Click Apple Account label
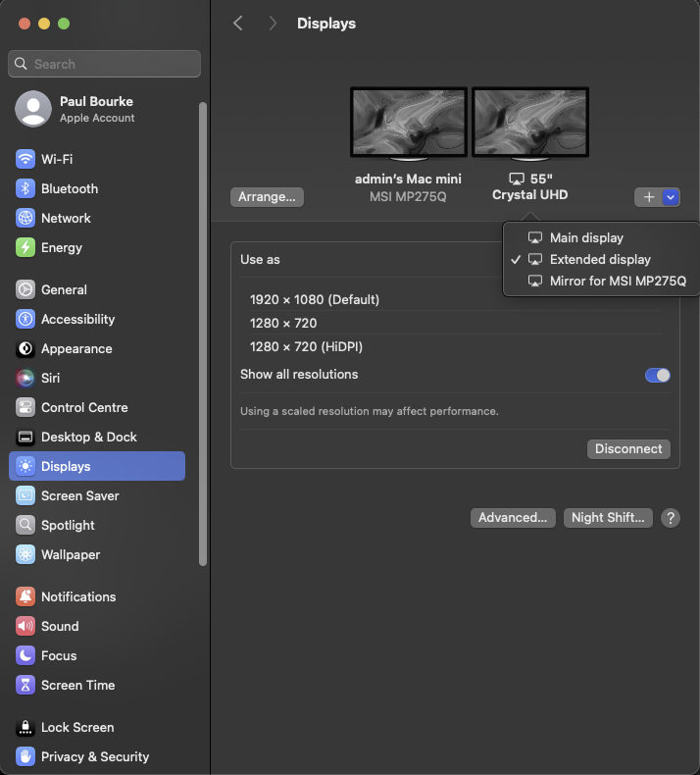Screen dimensions: 700x775 (x=97, y=118)
